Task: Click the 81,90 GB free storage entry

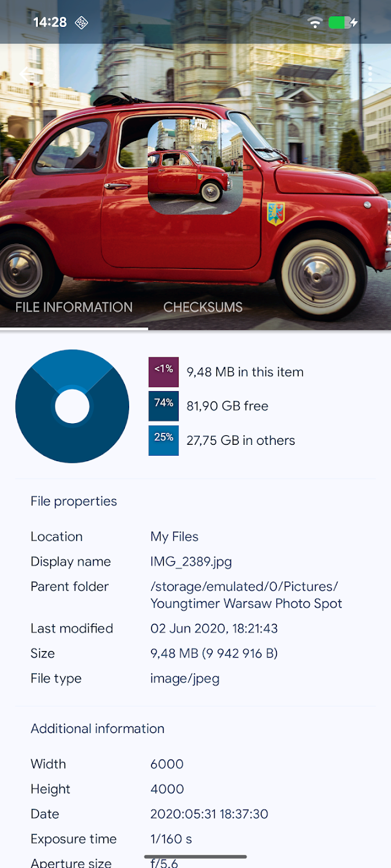Action: [x=226, y=406]
